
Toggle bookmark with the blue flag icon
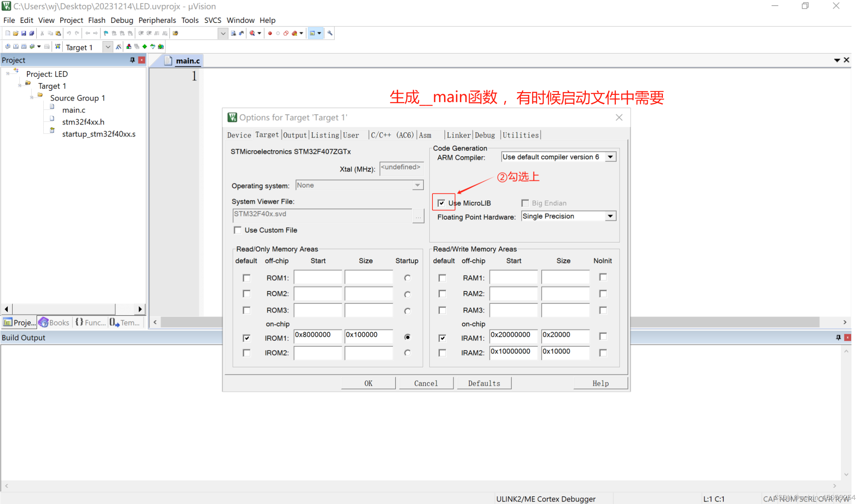[106, 33]
